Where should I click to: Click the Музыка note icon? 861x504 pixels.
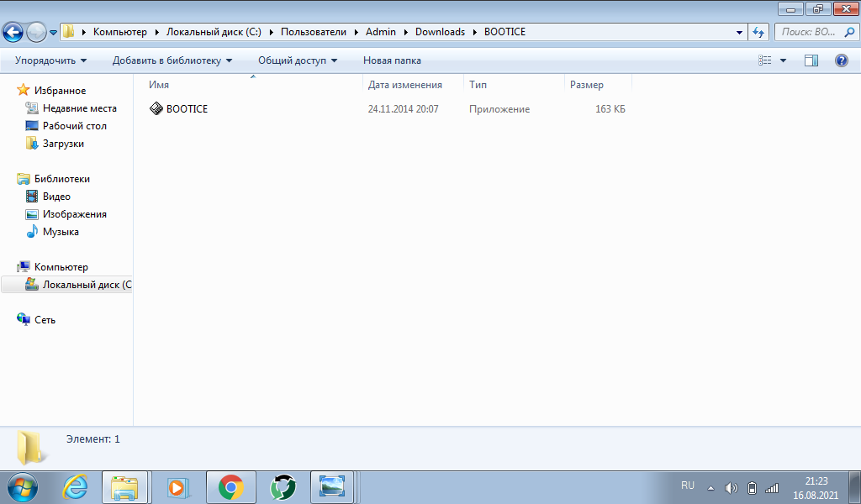pos(33,232)
